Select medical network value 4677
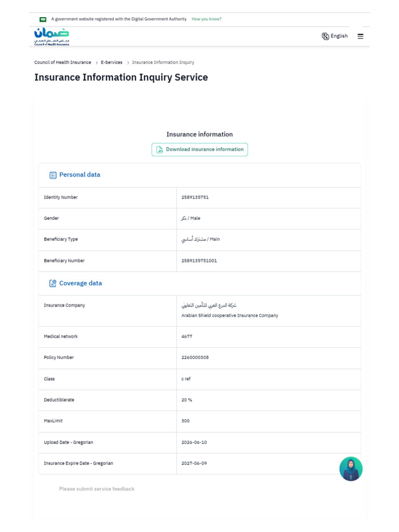 [x=187, y=337]
